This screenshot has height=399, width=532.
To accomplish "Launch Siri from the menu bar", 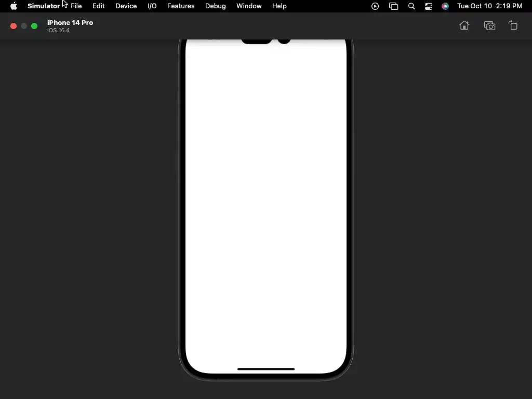I will click(x=445, y=6).
